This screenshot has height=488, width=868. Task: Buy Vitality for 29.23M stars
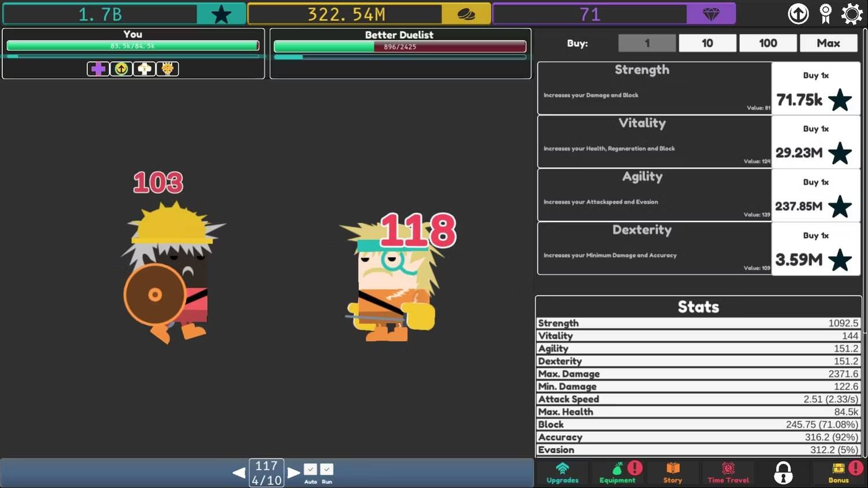816,142
